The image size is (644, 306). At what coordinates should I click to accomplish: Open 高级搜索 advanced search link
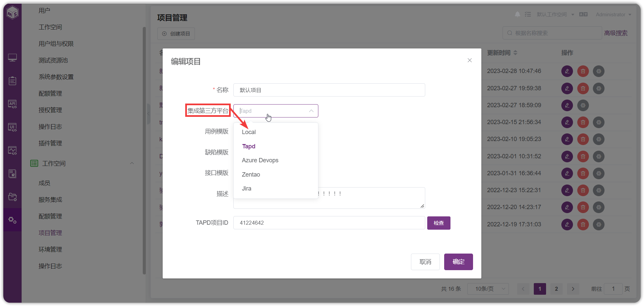(616, 33)
